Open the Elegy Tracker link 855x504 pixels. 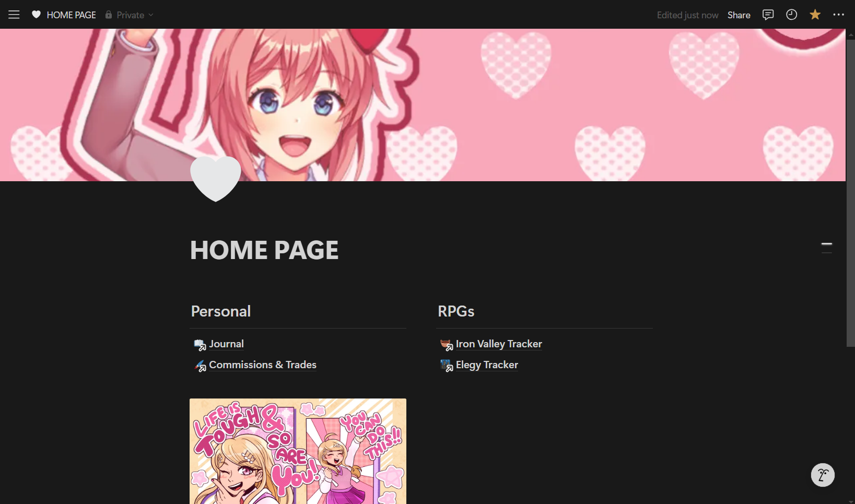click(487, 365)
